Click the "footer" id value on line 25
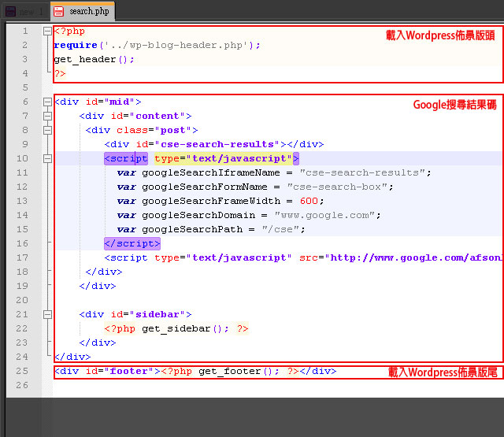This screenshot has width=504, height=437. pos(129,371)
